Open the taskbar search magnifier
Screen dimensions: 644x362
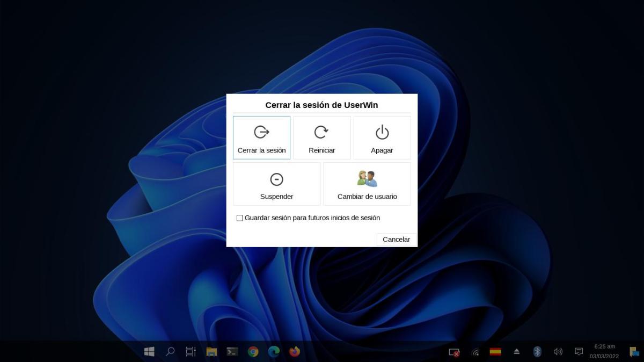coord(170,352)
